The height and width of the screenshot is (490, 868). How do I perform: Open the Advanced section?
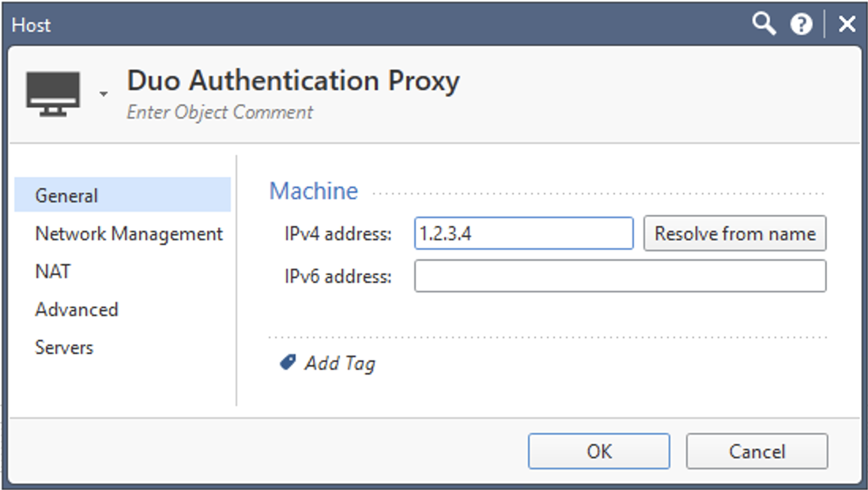pyautogui.click(x=76, y=309)
